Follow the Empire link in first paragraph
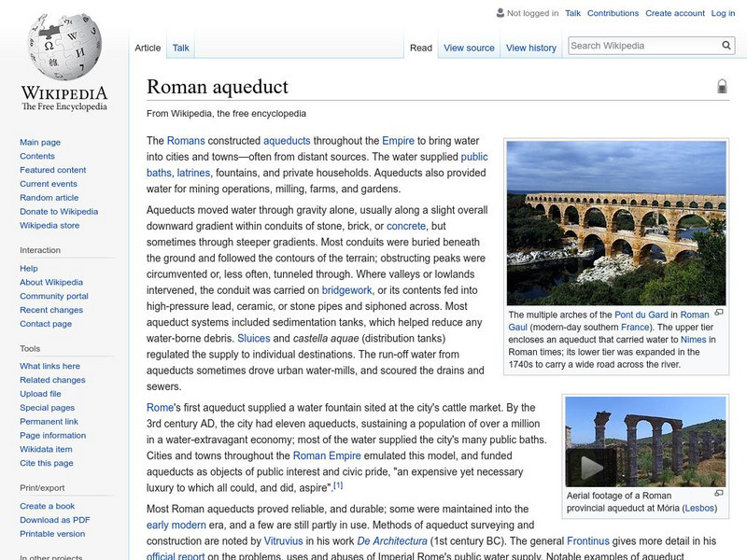This screenshot has width=747, height=560. click(399, 141)
